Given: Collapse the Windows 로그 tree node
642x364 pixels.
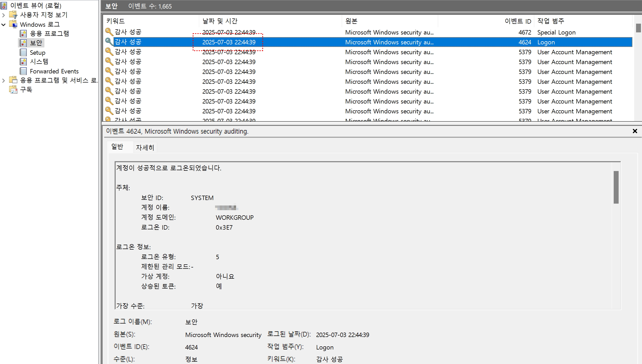Looking at the screenshot, I should pos(3,25).
